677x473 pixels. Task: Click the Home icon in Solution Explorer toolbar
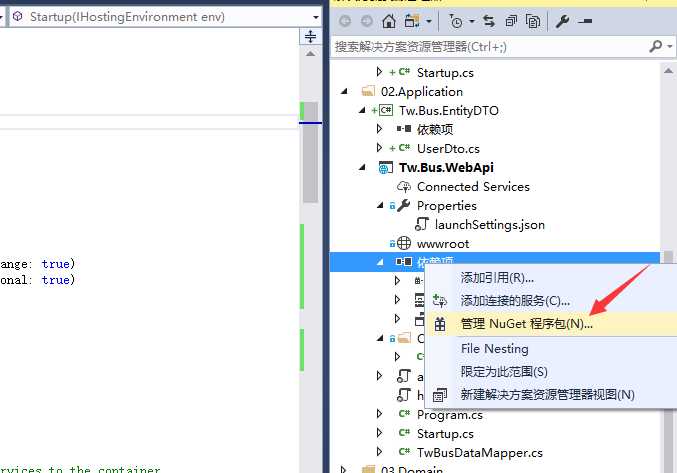389,21
